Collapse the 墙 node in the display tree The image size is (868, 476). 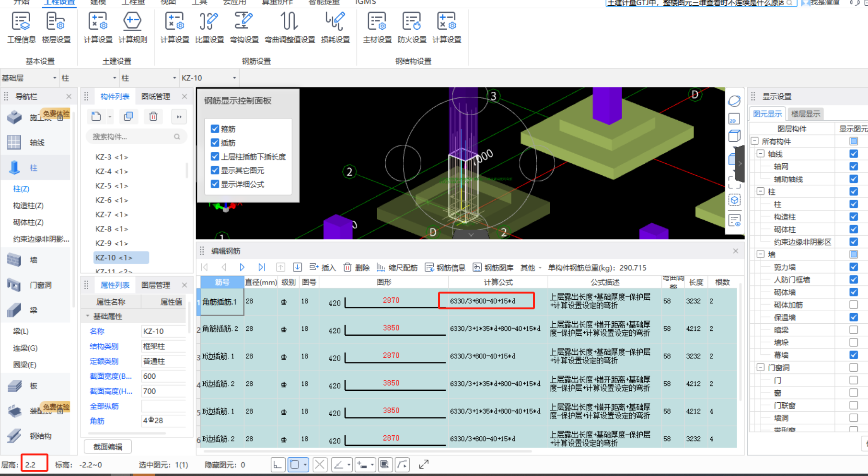coord(760,254)
